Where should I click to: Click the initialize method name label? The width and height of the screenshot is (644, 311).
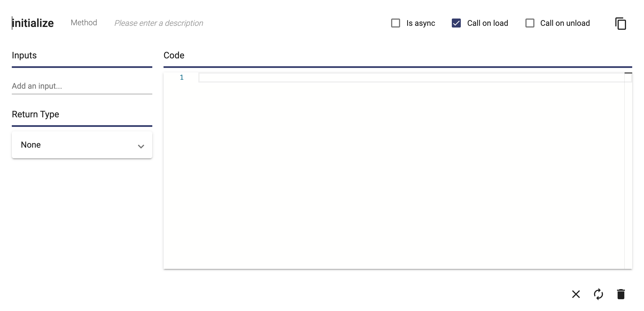33,23
